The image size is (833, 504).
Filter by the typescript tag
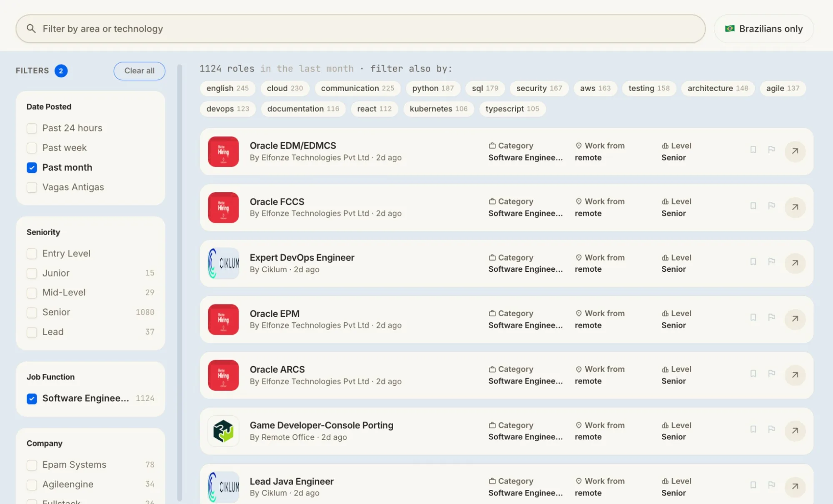click(512, 109)
